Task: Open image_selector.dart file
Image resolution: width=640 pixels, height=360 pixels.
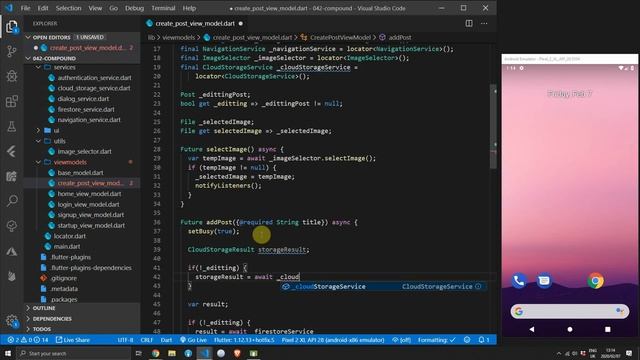Action: click(84, 151)
